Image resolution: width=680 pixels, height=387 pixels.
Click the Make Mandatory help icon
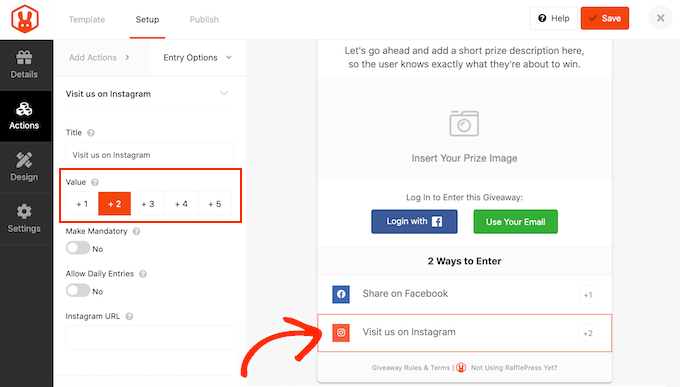point(136,231)
